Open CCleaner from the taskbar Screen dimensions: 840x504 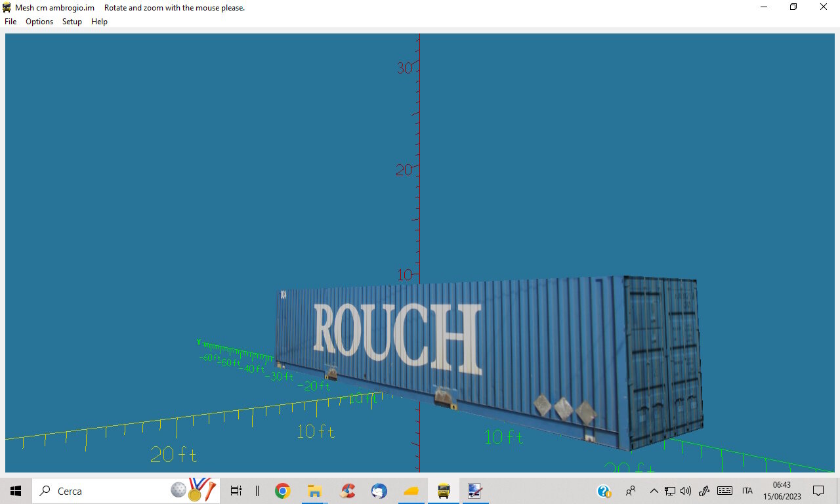coord(347,491)
